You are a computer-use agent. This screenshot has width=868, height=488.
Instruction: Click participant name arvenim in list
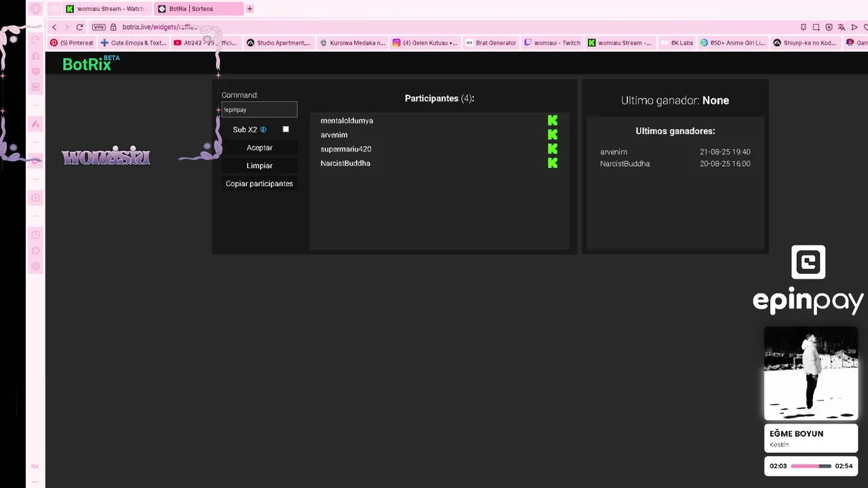(334, 135)
